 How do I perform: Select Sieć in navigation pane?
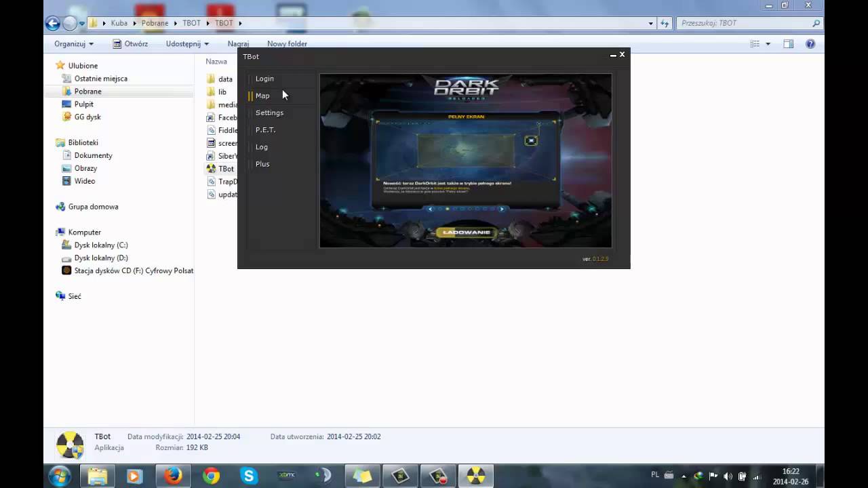[75, 296]
